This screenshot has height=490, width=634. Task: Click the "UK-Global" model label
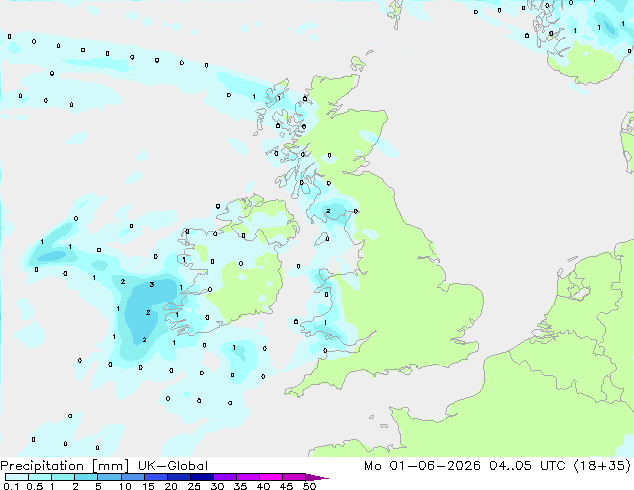173,466
